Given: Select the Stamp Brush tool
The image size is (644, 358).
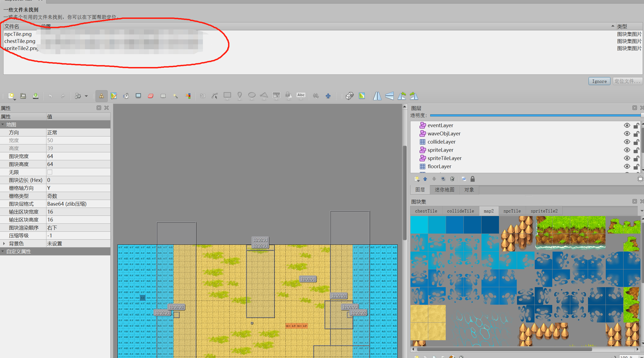Looking at the screenshot, I should click(101, 96).
